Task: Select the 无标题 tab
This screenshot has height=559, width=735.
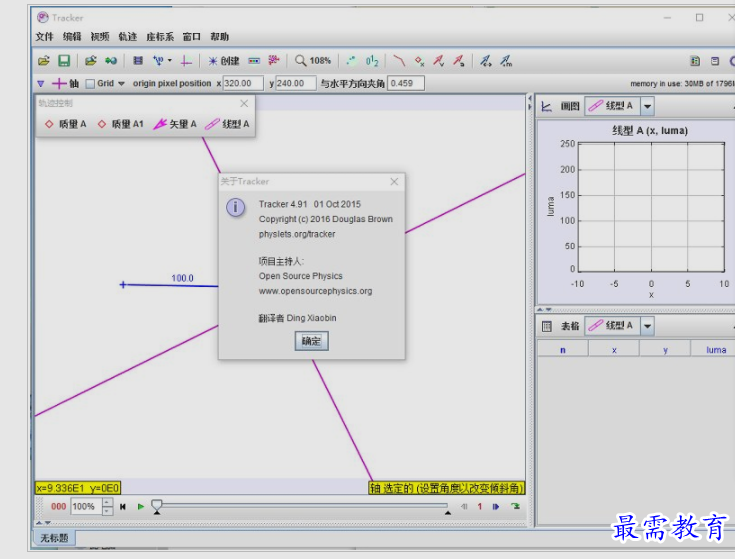Action: coord(54,537)
